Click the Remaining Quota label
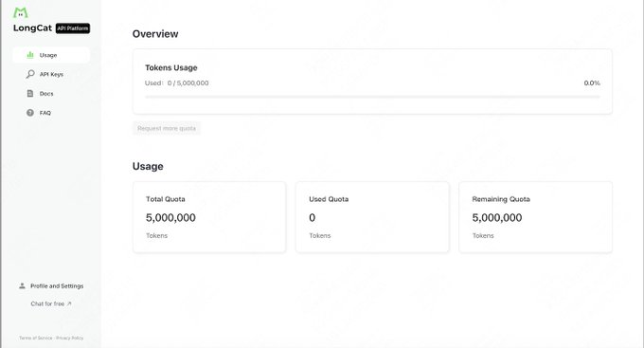 coord(501,199)
